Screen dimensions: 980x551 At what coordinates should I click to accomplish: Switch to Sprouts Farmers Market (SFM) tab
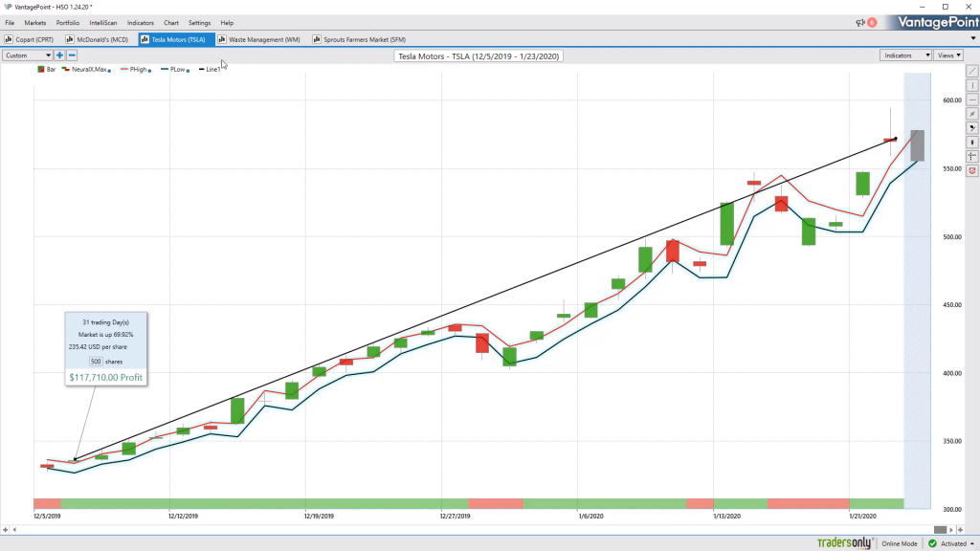360,39
